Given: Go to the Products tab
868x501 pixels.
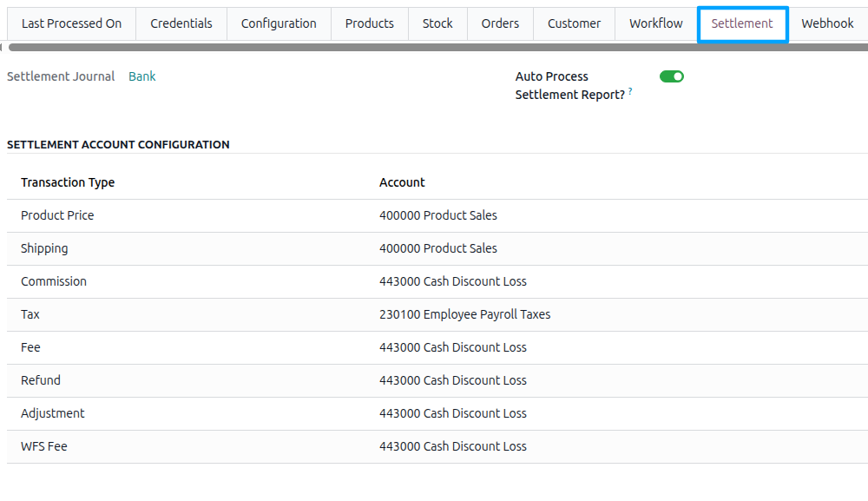Looking at the screenshot, I should [x=369, y=23].
